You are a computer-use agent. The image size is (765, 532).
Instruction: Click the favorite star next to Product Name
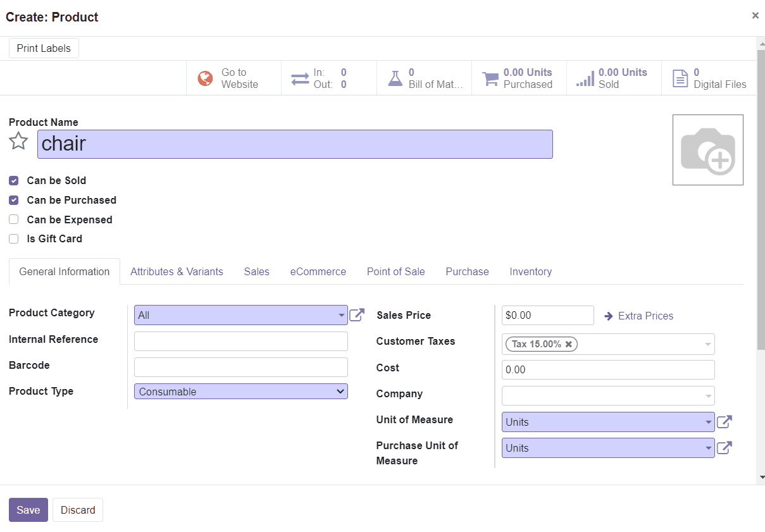coord(18,141)
